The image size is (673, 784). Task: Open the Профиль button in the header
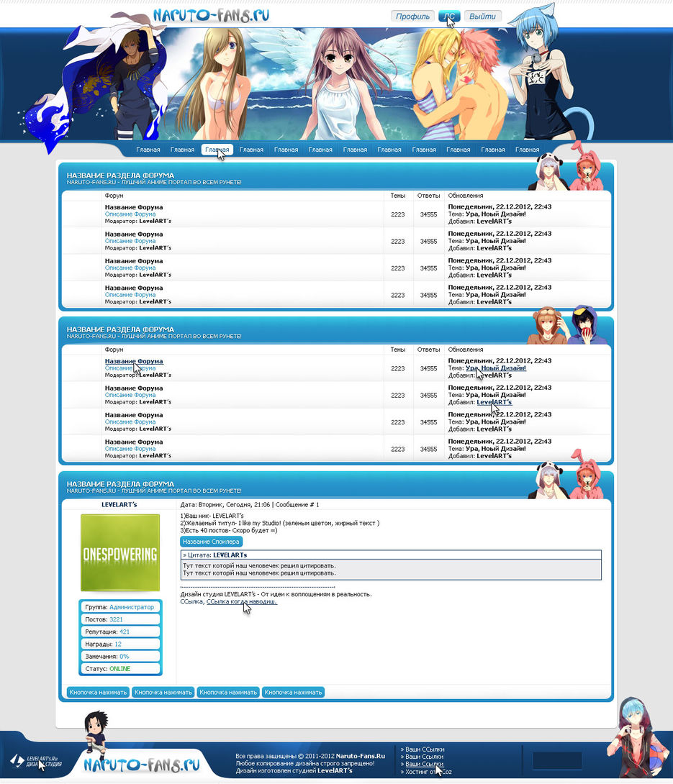pos(412,17)
